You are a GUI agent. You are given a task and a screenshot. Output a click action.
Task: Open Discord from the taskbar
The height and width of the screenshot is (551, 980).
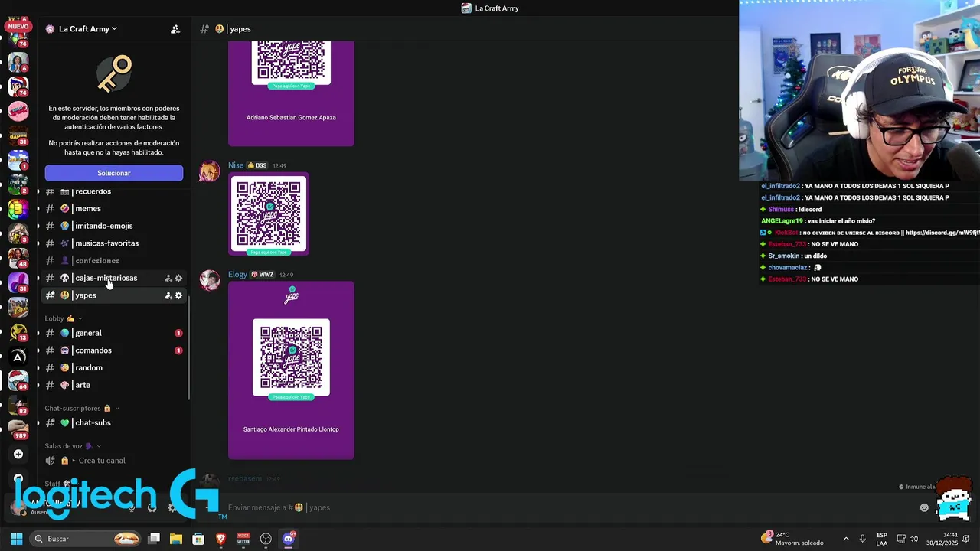click(289, 539)
